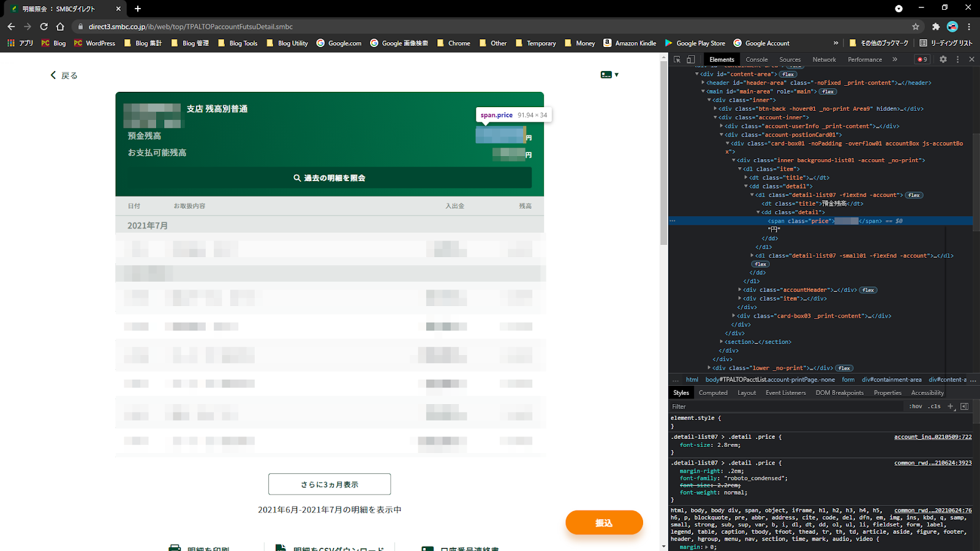Open the Performance tab
980x551 pixels.
click(865, 59)
